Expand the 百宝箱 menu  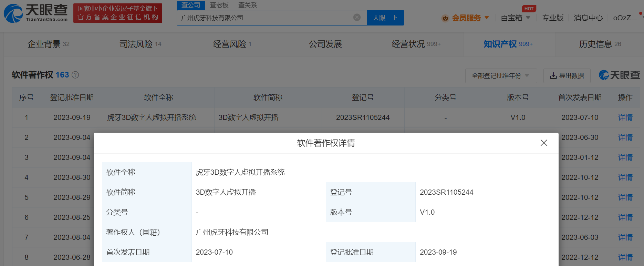point(515,18)
